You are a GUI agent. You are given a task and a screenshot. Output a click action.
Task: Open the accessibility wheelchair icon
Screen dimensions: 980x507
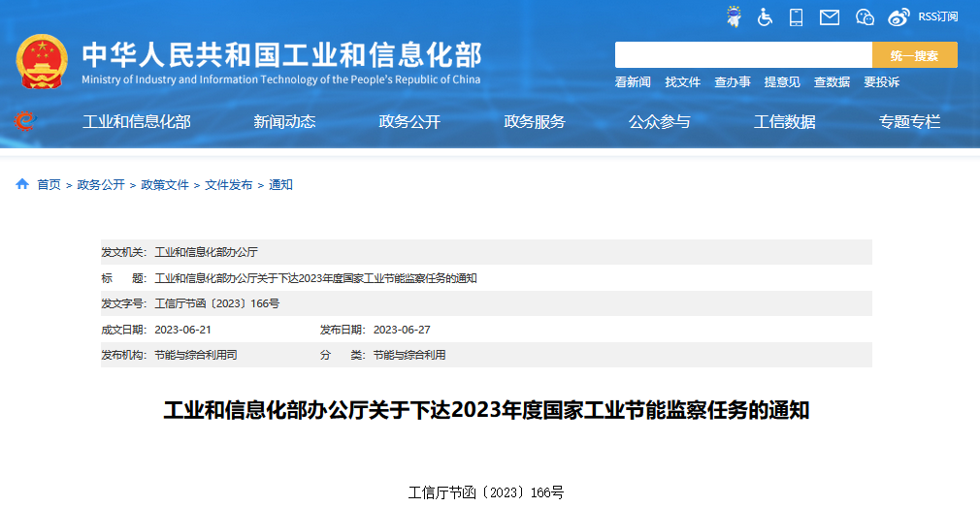(765, 16)
